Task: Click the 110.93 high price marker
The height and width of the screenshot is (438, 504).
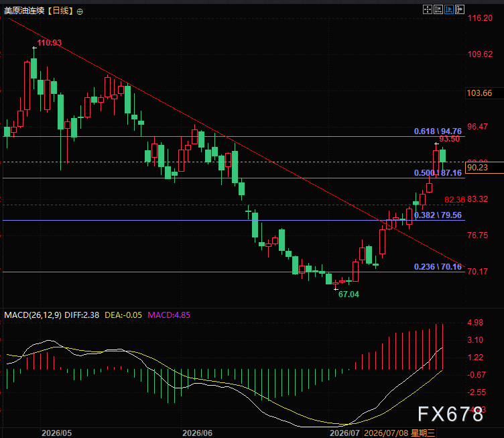Action: 49,43
